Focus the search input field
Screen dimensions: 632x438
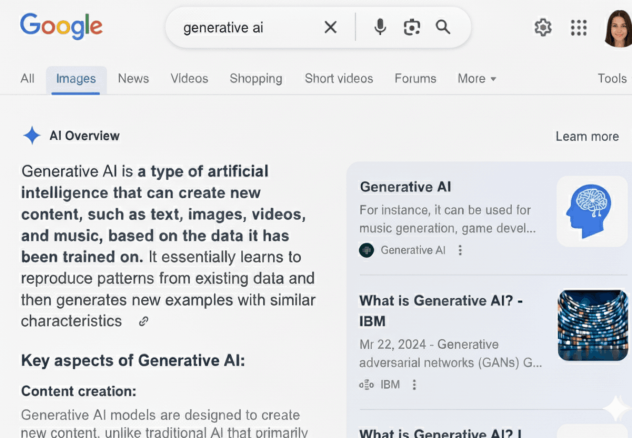click(245, 27)
